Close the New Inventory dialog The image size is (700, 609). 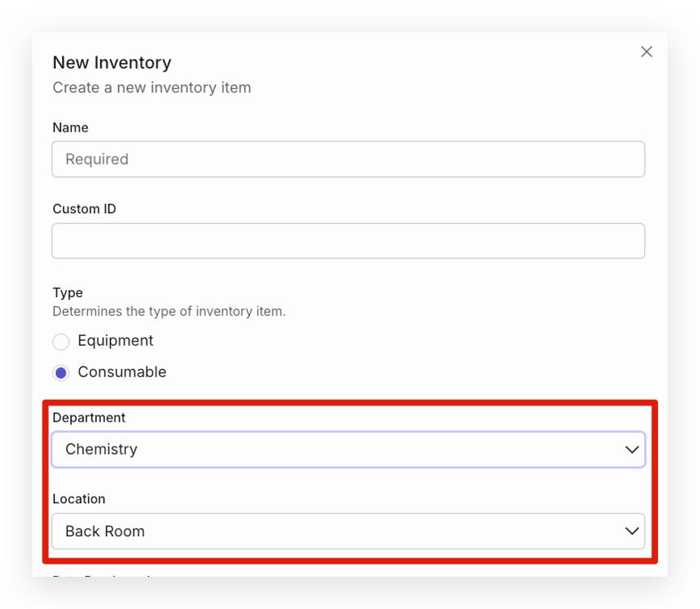click(x=647, y=52)
